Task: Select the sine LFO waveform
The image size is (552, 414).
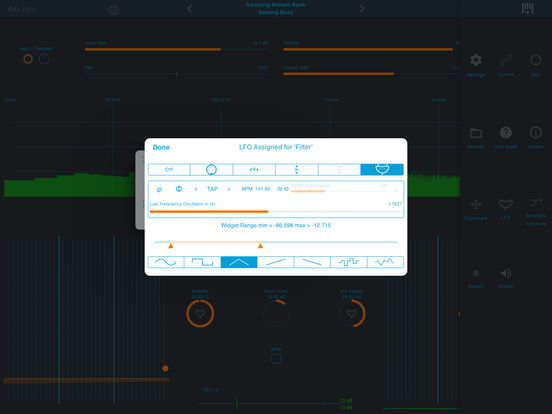Action: (x=166, y=262)
